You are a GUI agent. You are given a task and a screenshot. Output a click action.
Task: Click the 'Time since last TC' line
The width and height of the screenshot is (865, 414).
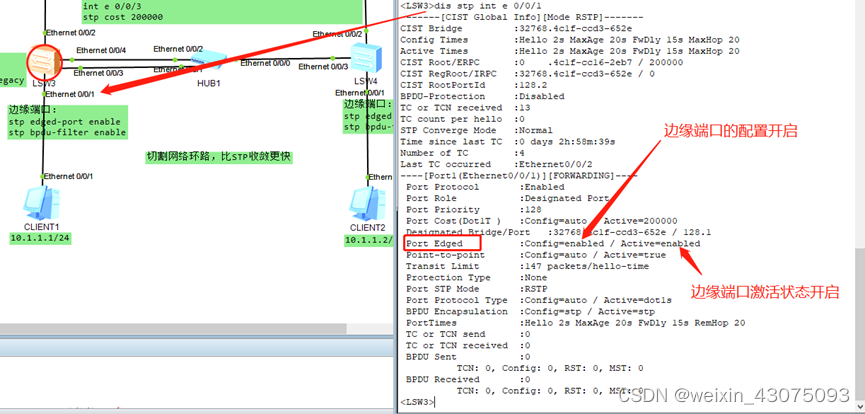click(508, 142)
